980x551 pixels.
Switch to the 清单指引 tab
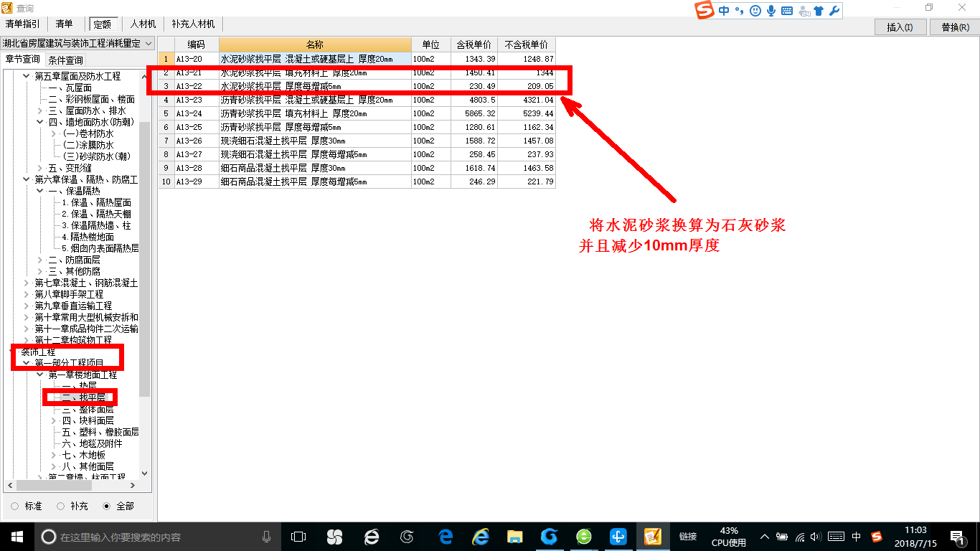23,24
